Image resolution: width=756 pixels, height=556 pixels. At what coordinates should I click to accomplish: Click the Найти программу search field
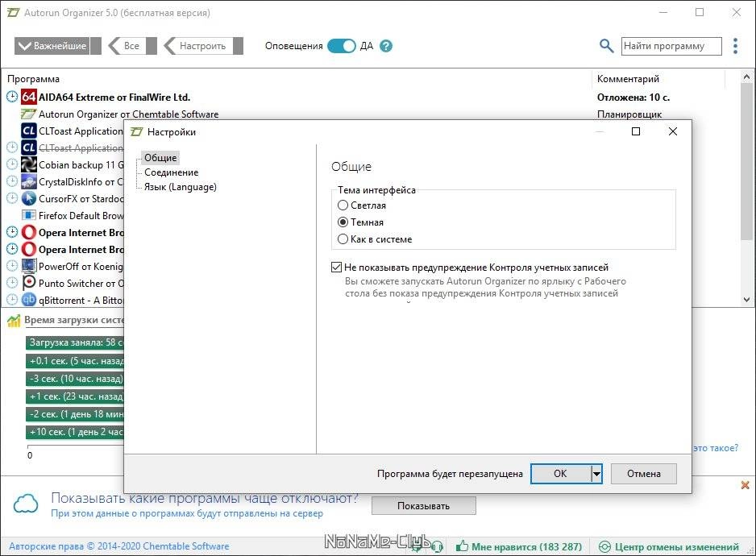point(671,46)
